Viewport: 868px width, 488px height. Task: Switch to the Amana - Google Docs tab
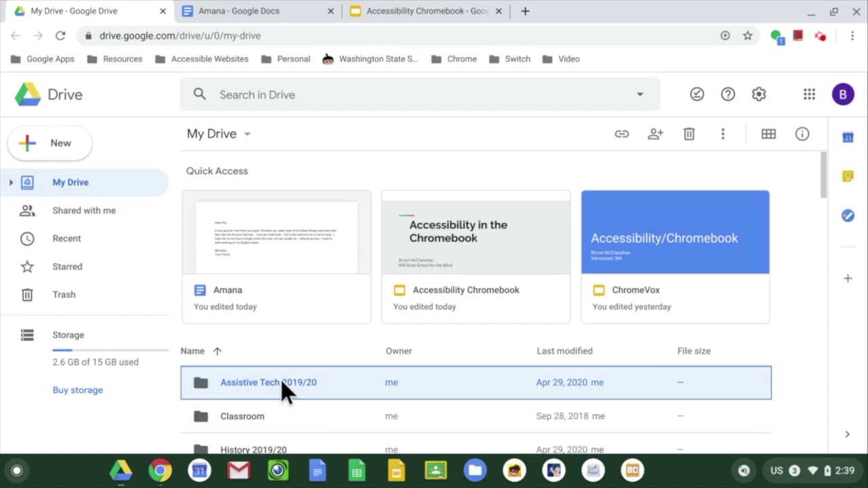pyautogui.click(x=258, y=12)
